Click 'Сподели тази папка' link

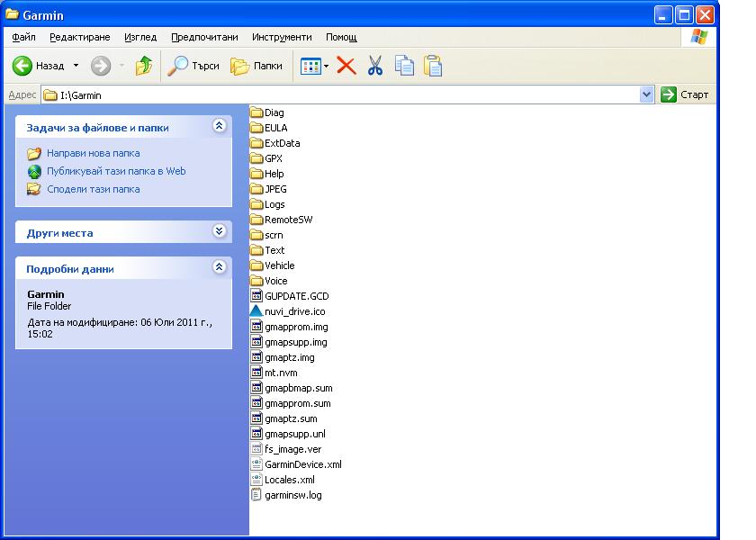tap(93, 189)
